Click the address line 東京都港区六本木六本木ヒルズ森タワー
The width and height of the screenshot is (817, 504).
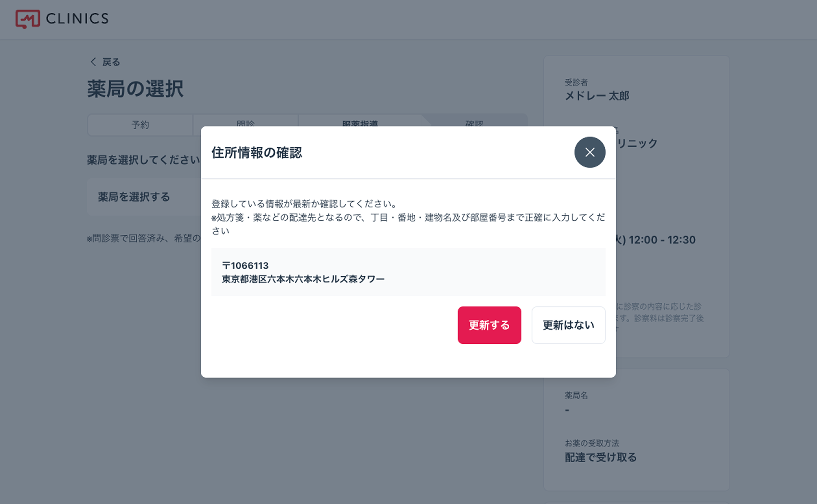303,279
